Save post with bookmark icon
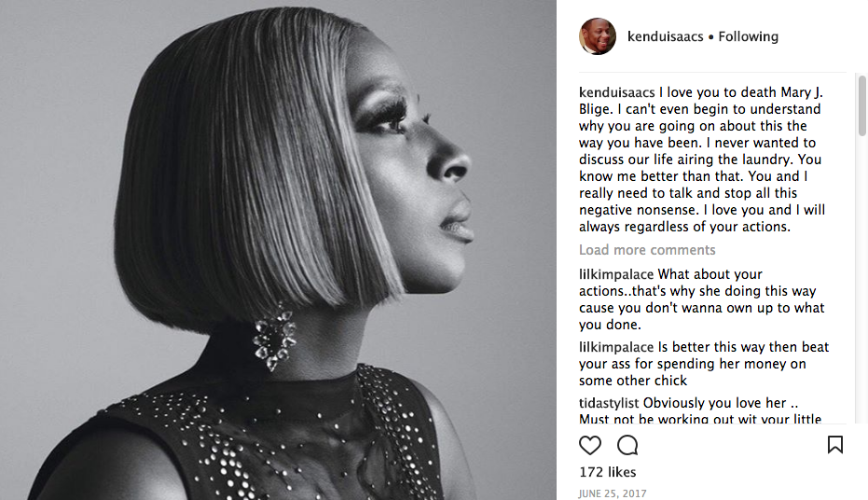 [x=835, y=445]
